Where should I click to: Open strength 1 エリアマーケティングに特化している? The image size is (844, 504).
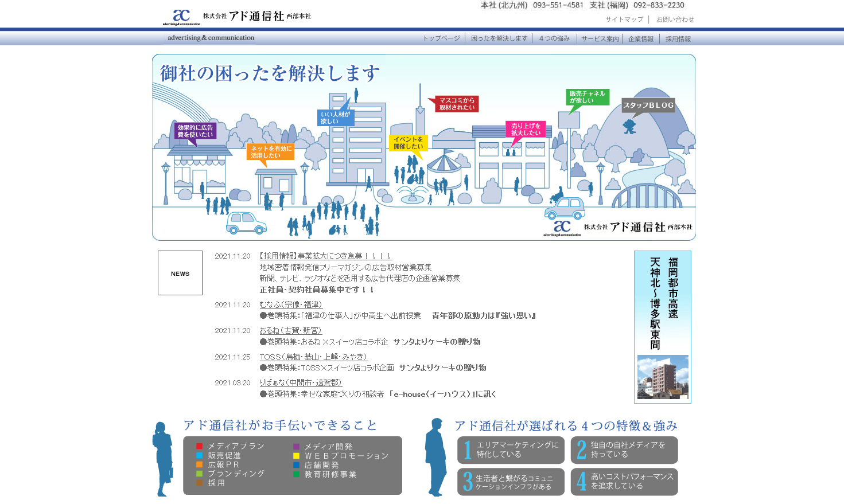[x=511, y=450]
